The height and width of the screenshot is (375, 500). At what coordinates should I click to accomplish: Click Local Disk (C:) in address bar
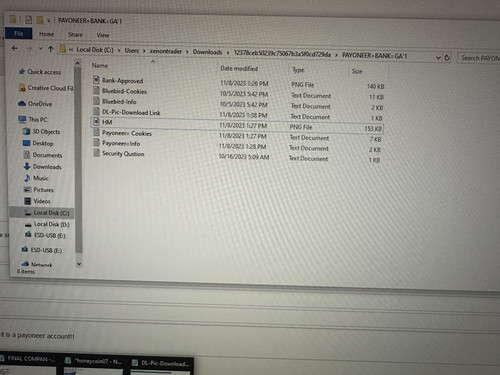(95, 50)
